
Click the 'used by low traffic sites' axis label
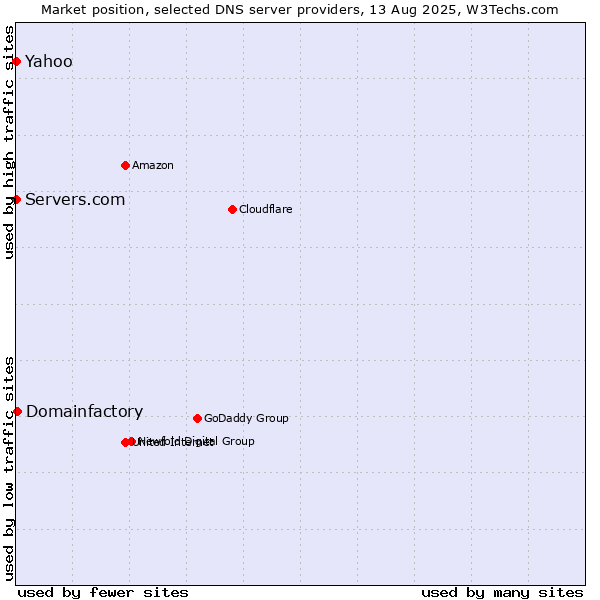(x=8, y=469)
